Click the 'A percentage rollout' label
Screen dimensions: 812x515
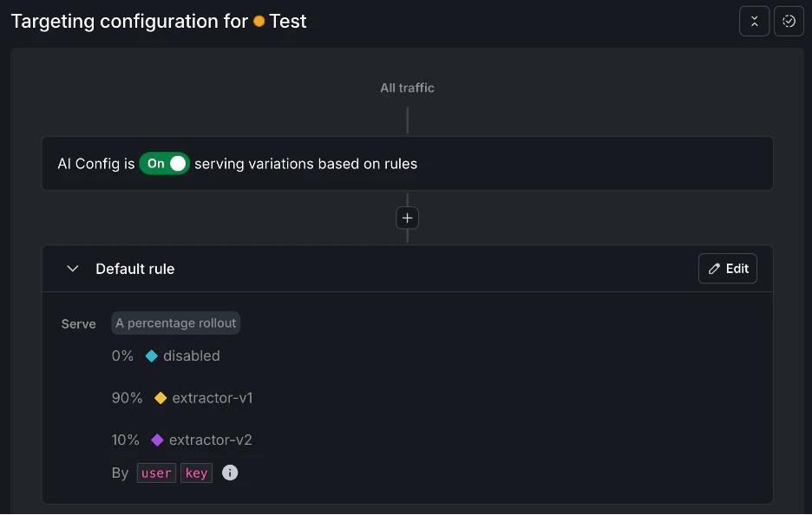175,323
